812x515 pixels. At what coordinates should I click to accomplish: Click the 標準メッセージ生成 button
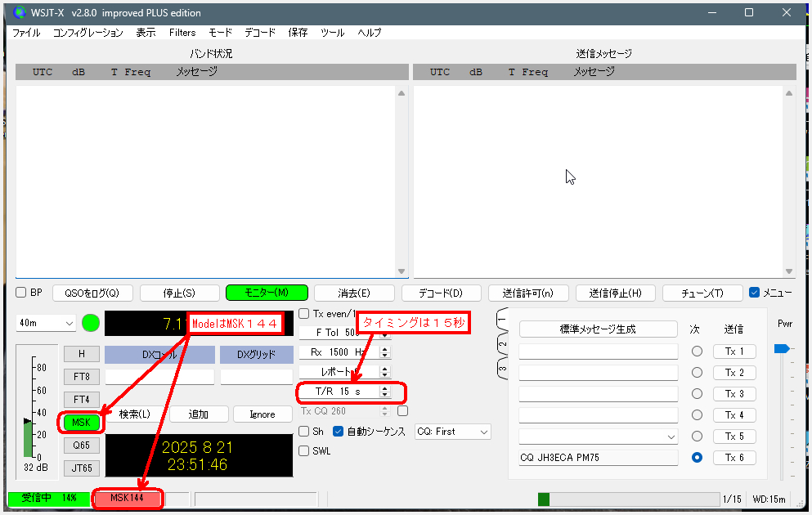[598, 329]
